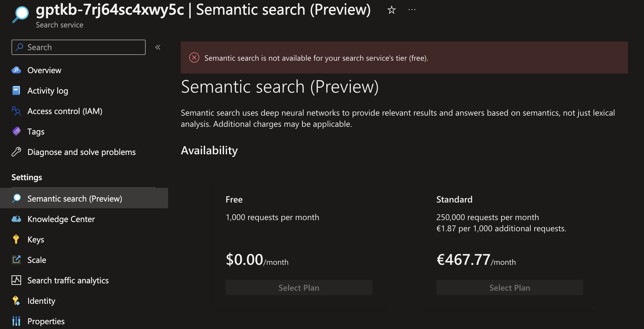Open the Properties page
The width and height of the screenshot is (644, 329).
pyautogui.click(x=46, y=321)
